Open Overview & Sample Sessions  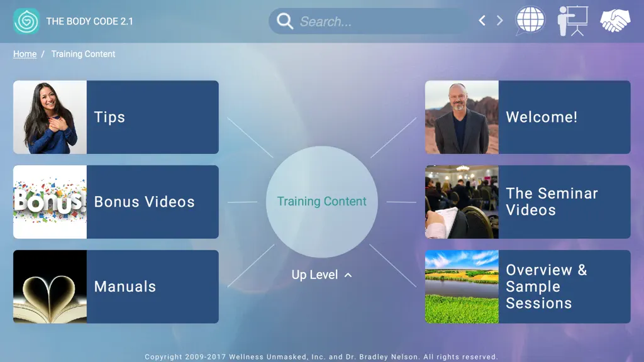528,287
